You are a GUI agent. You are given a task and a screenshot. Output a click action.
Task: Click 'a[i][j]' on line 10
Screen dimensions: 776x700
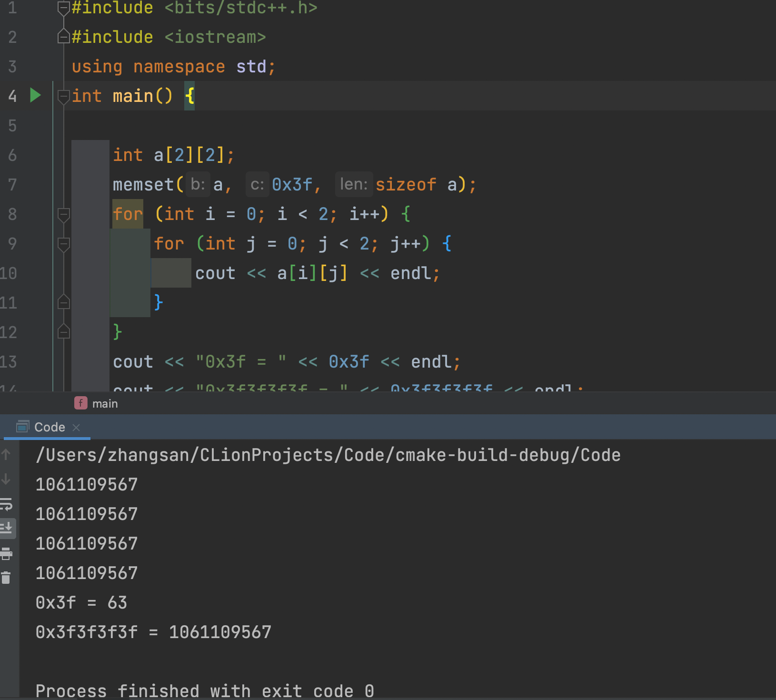312,273
